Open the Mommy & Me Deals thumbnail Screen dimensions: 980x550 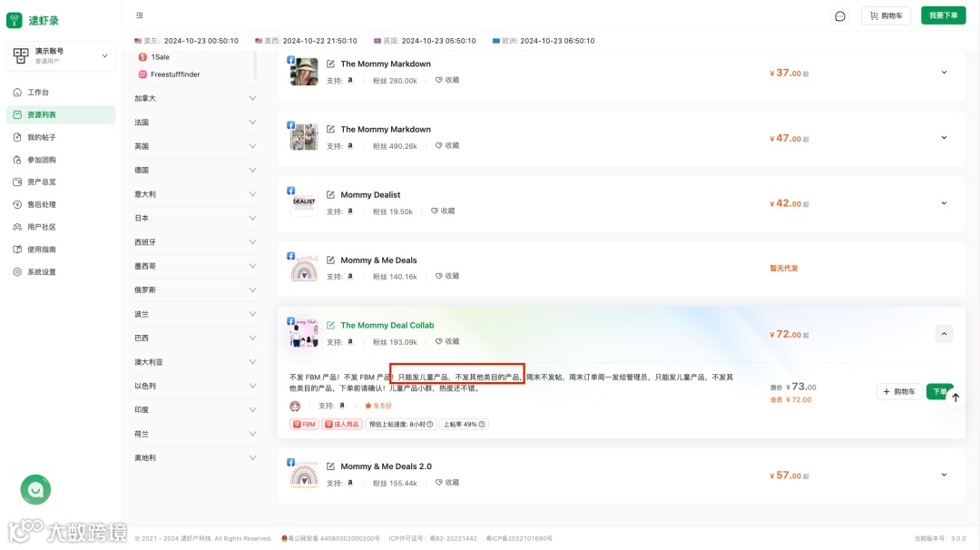pyautogui.click(x=304, y=267)
